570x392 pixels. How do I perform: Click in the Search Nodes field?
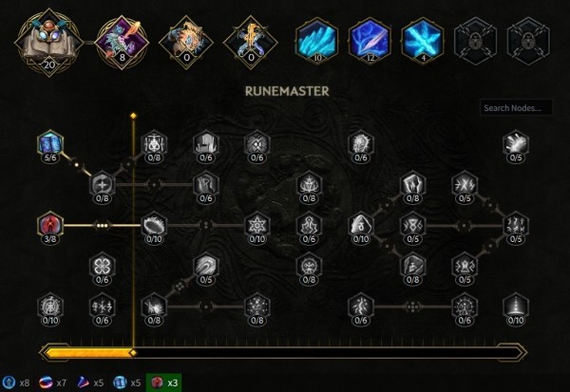pyautogui.click(x=516, y=108)
